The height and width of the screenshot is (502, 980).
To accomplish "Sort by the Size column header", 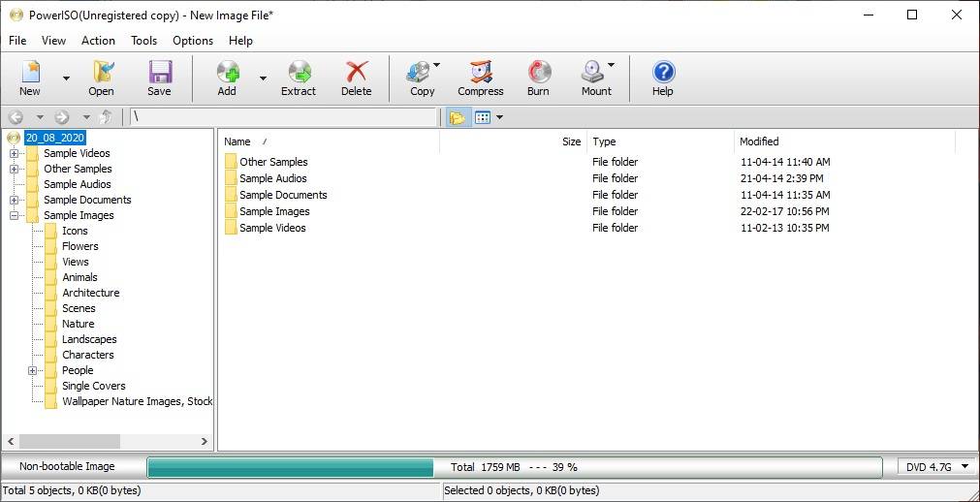I will click(x=513, y=141).
